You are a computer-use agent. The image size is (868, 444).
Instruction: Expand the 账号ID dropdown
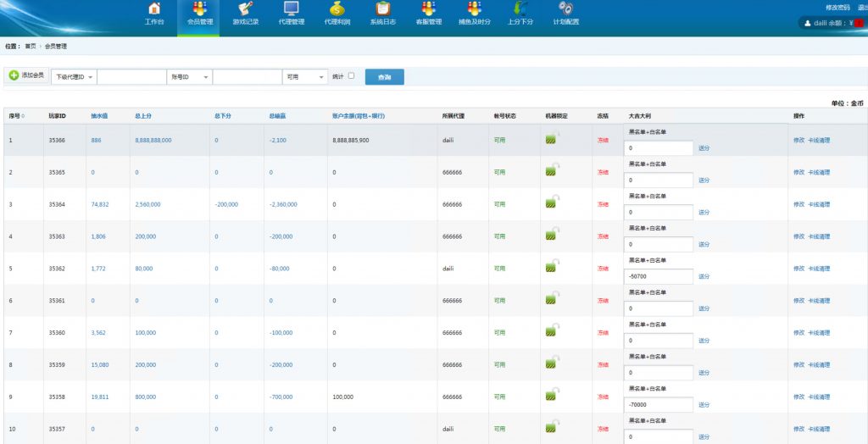(x=189, y=77)
